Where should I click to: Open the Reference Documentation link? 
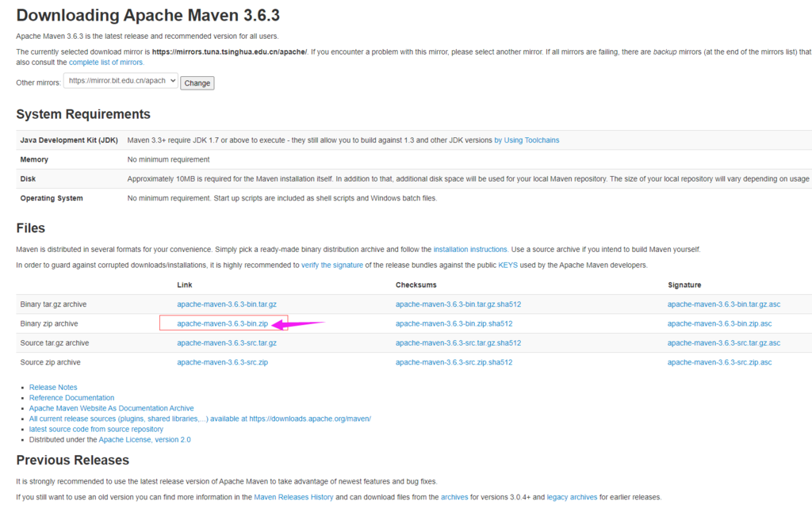click(72, 398)
